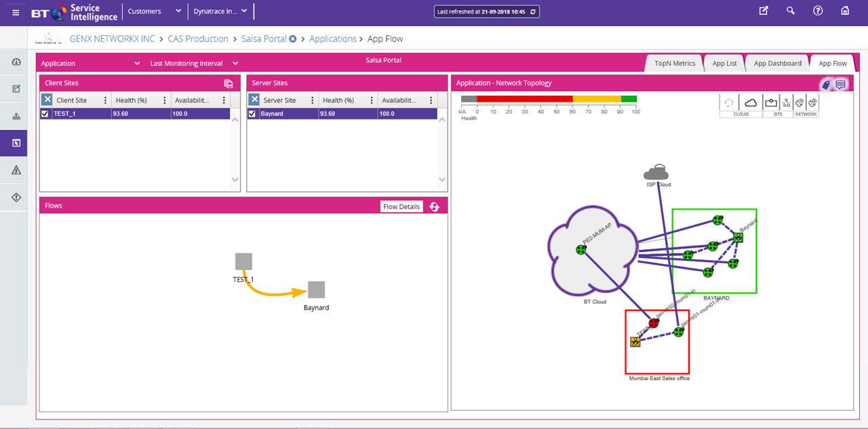
Task: Open Client Sites Health column options menu
Action: click(x=164, y=100)
